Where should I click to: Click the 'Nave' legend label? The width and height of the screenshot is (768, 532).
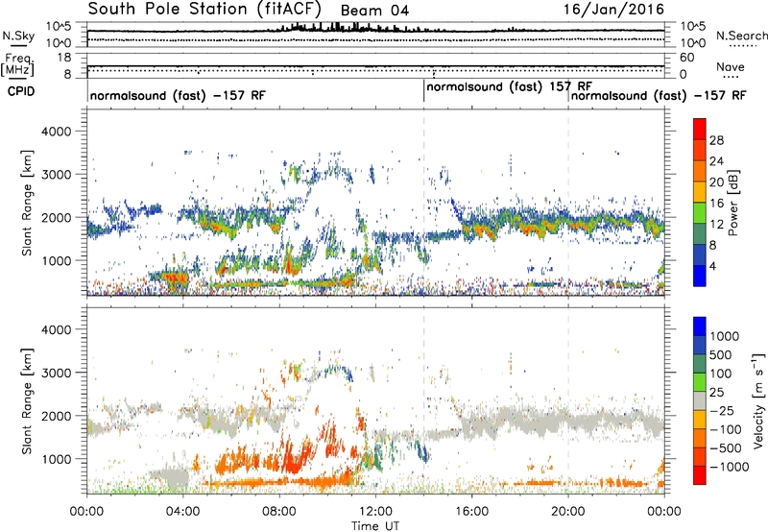(731, 66)
